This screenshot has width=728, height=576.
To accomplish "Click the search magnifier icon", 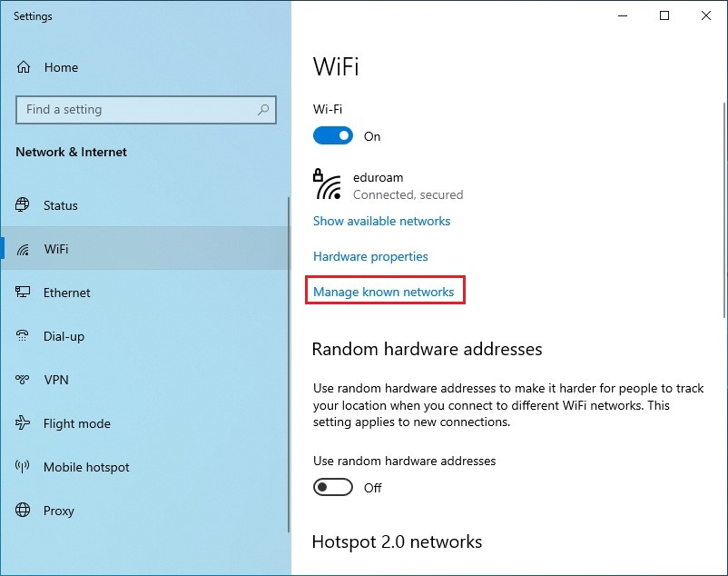I will [263, 110].
